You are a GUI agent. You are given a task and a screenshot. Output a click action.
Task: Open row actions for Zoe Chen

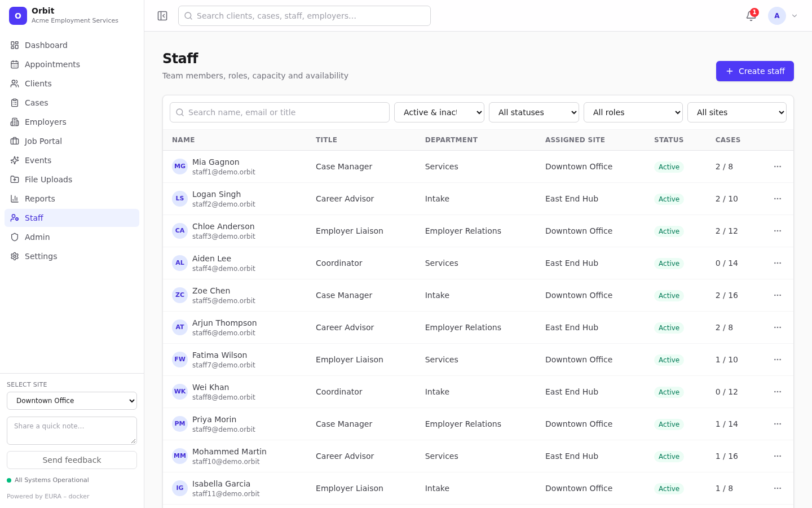pos(778,295)
